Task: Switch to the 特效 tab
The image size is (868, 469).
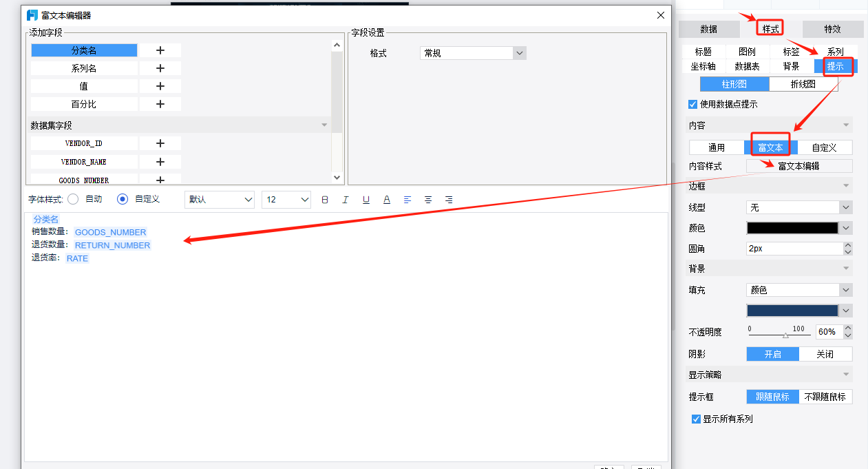Action: coord(832,29)
